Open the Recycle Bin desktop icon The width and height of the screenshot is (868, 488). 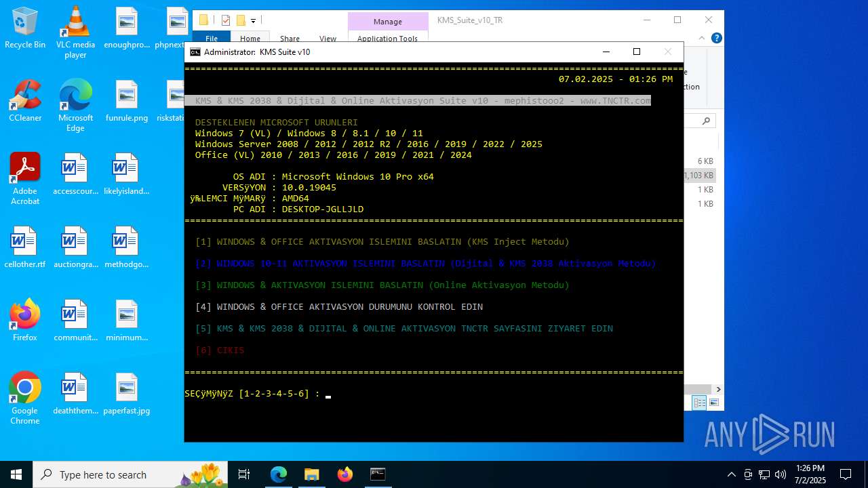point(25,28)
